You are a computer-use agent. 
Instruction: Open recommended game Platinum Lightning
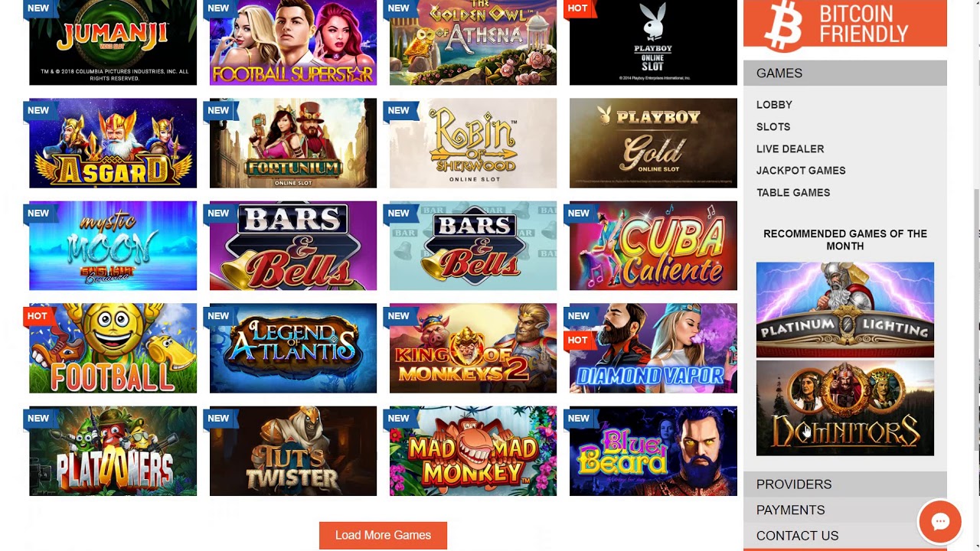pos(844,310)
